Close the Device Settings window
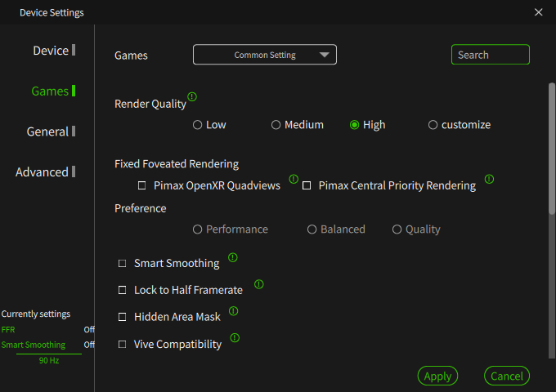 (x=538, y=12)
